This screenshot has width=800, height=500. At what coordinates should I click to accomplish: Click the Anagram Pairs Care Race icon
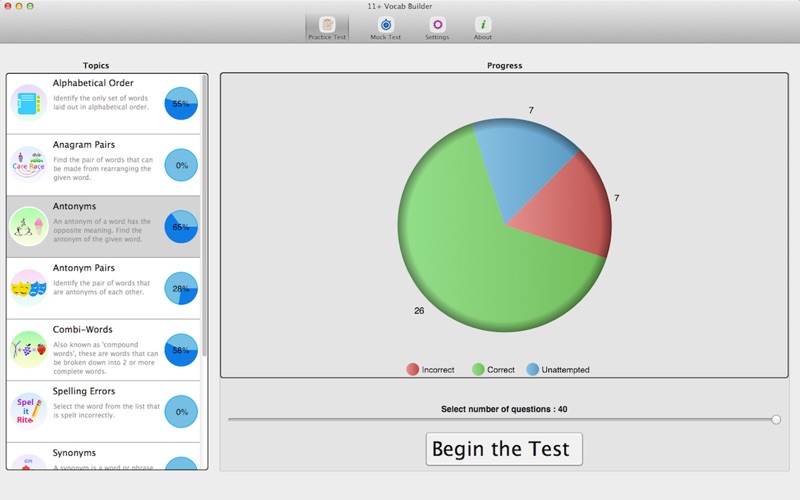pos(29,165)
